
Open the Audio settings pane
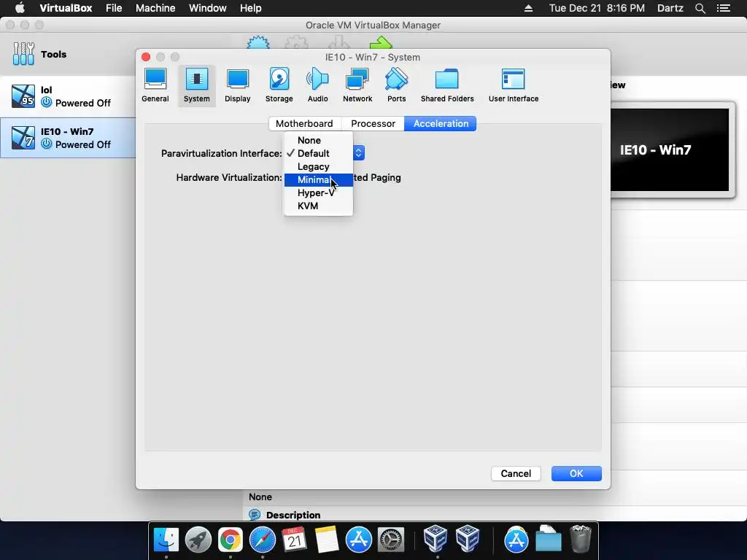pyautogui.click(x=318, y=86)
